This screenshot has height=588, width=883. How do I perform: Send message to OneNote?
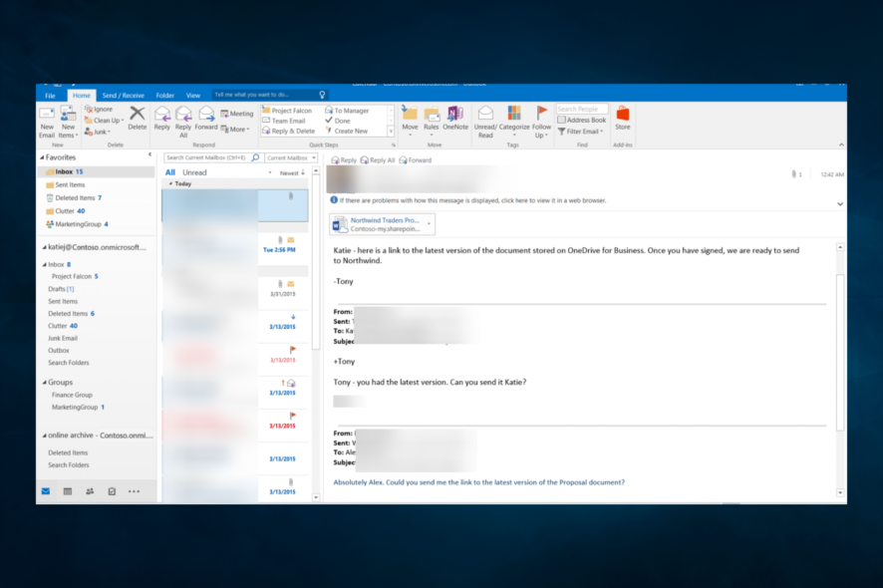[x=455, y=118]
